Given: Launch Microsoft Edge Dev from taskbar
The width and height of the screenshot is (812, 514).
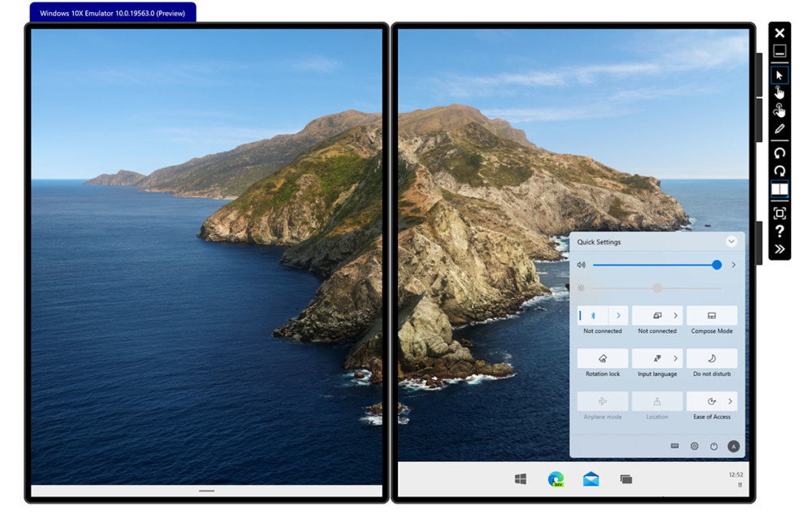Looking at the screenshot, I should pyautogui.click(x=555, y=479).
